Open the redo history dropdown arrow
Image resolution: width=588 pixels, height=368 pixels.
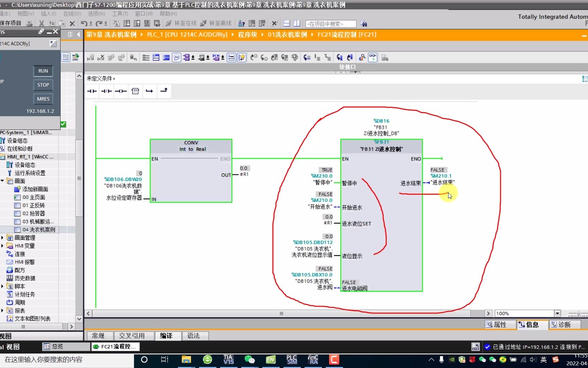(x=106, y=24)
